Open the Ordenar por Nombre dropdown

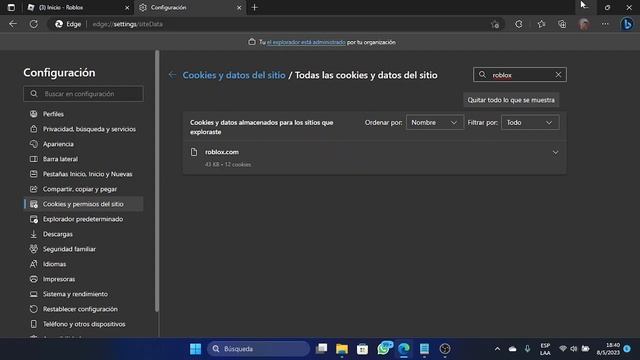click(435, 122)
